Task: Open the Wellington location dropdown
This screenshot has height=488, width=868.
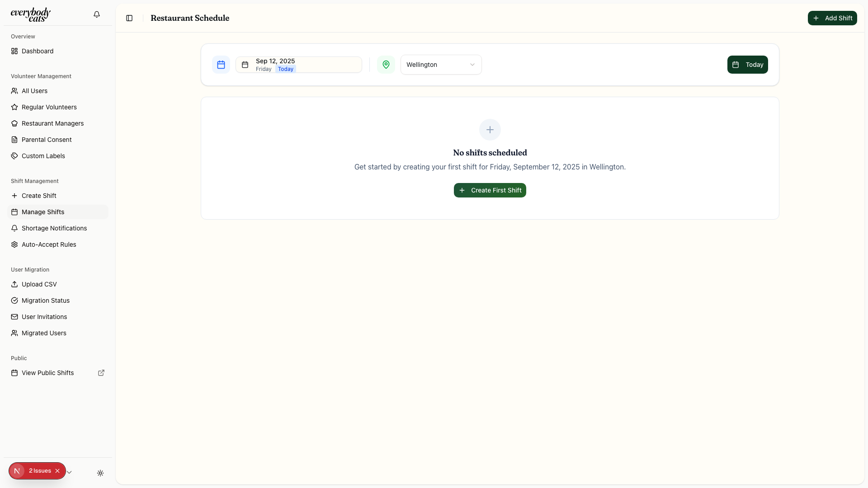Action: (x=441, y=65)
